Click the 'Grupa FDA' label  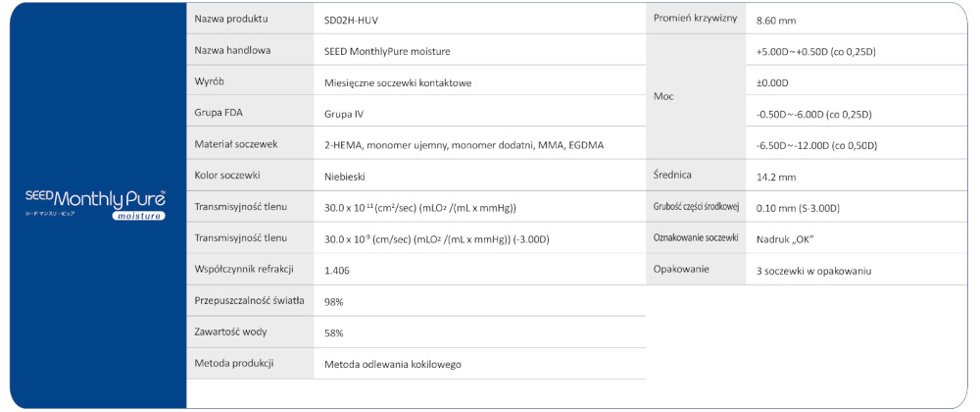[x=218, y=113]
